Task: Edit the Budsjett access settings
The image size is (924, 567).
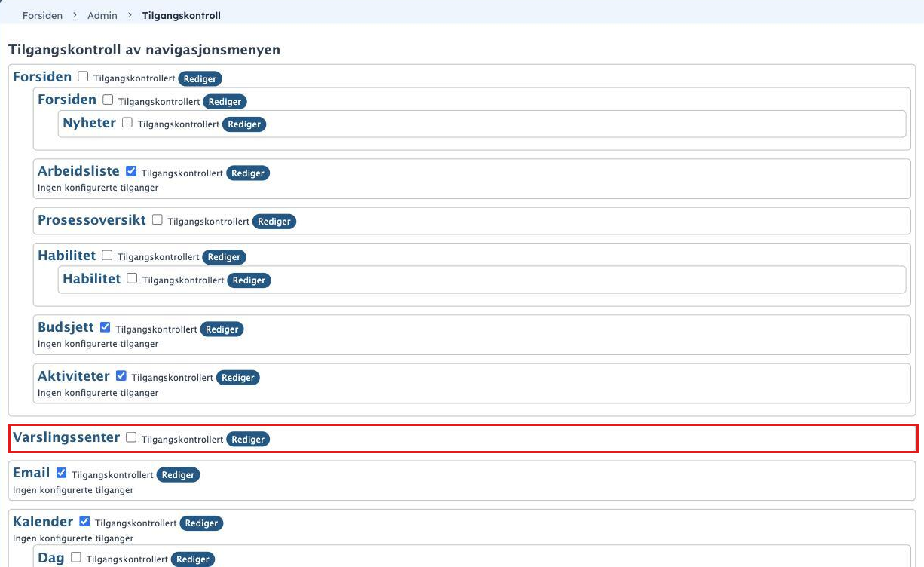Action: pyautogui.click(x=222, y=329)
